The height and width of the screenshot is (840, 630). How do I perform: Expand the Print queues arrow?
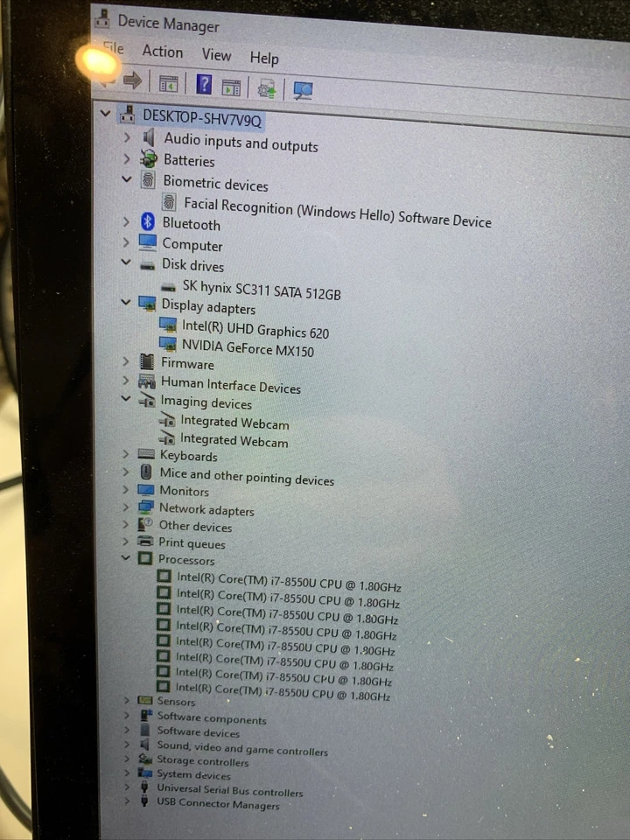coord(125,541)
